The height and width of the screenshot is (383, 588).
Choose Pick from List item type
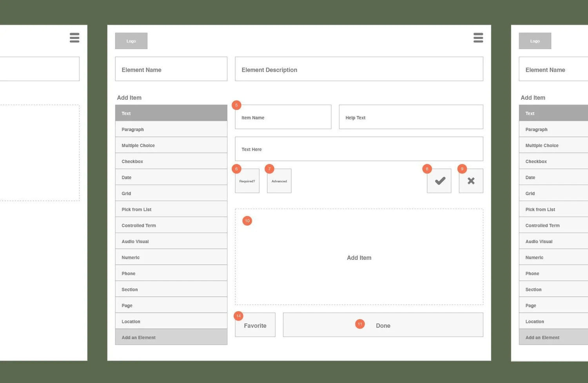point(171,209)
